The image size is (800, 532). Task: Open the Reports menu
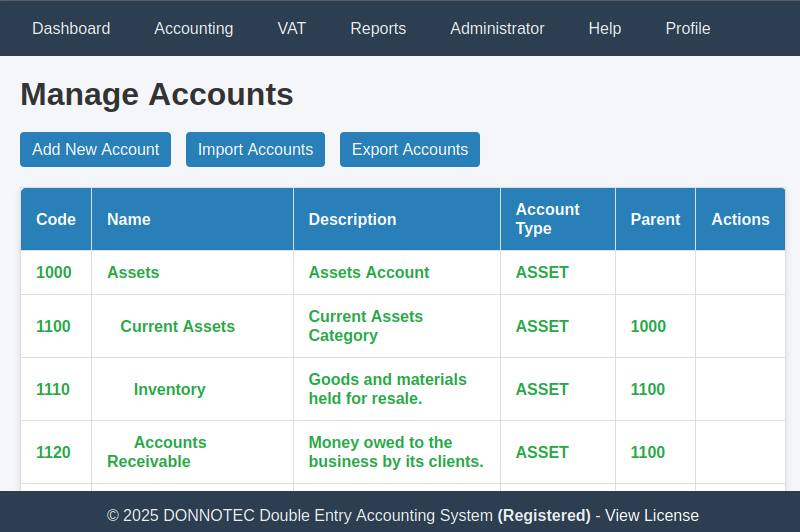(x=378, y=29)
